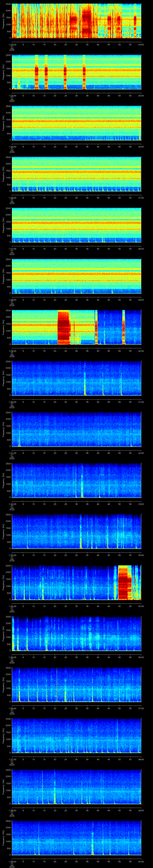
Task: Activate the spectrogram panel starting at 1:36:00
Action: (76, 685)
